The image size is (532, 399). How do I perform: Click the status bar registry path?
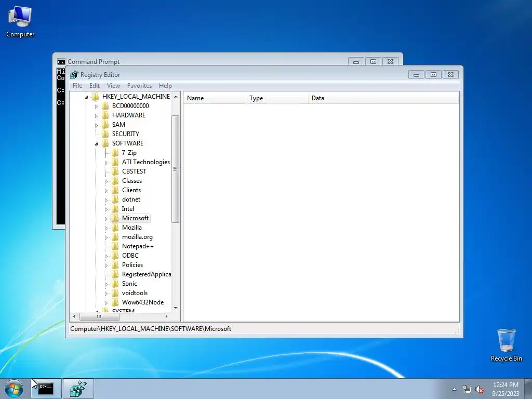[x=151, y=329]
